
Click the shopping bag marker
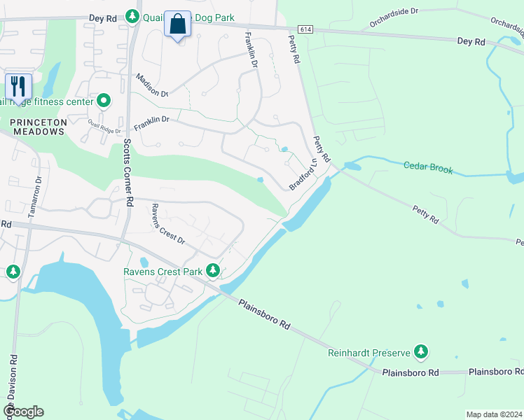tap(177, 25)
